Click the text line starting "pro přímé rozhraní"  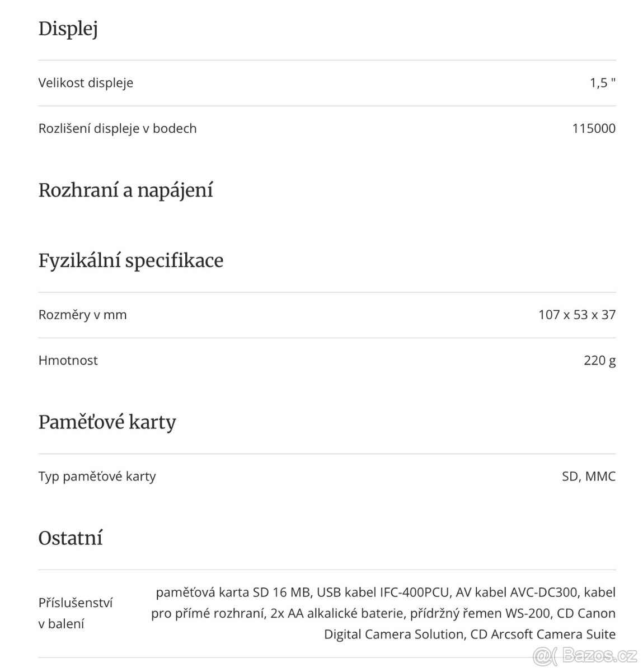[383, 613]
